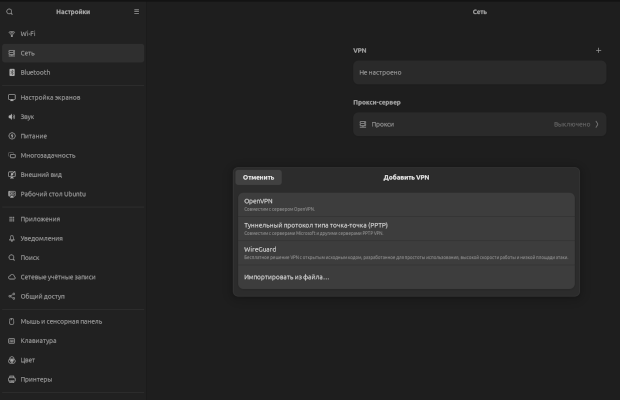This screenshot has width=620, height=400.
Task: Go to Настройка экранов section
Action: [x=73, y=97]
